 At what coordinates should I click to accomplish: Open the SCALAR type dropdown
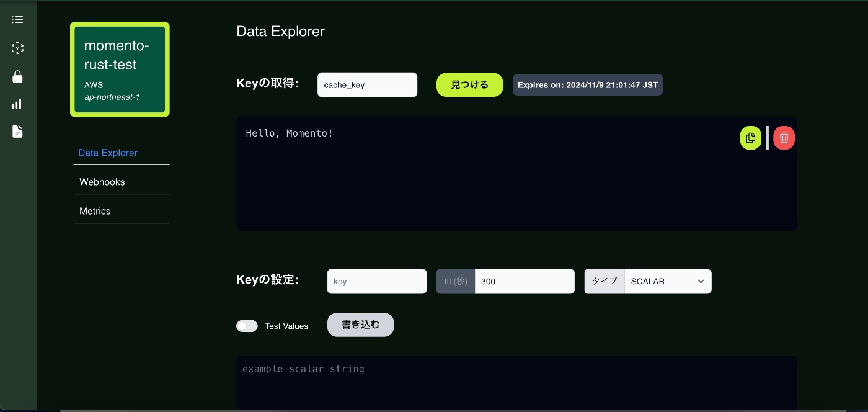click(x=668, y=281)
